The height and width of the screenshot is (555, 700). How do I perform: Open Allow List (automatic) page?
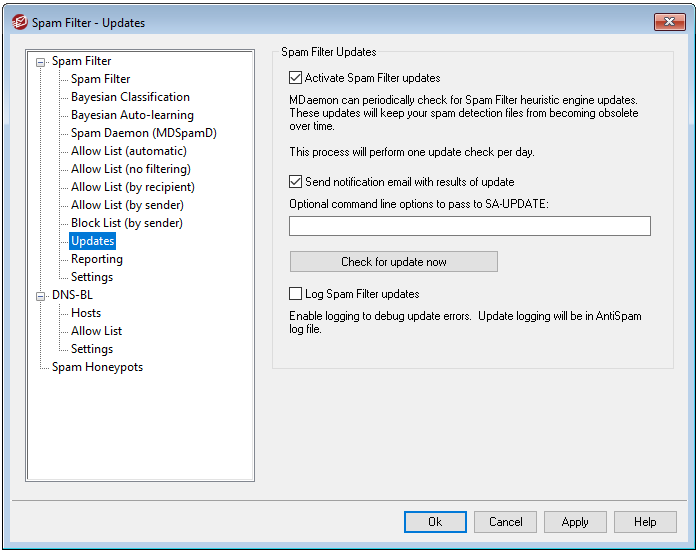pos(128,151)
